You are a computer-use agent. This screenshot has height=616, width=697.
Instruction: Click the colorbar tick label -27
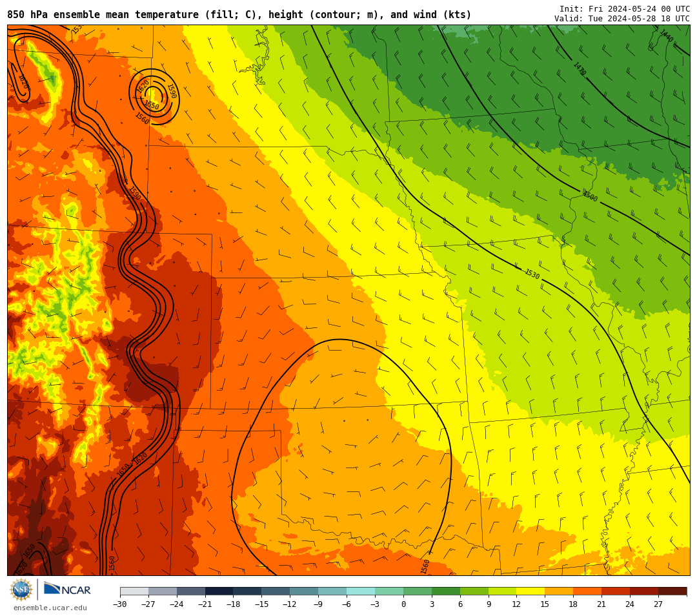click(x=148, y=604)
